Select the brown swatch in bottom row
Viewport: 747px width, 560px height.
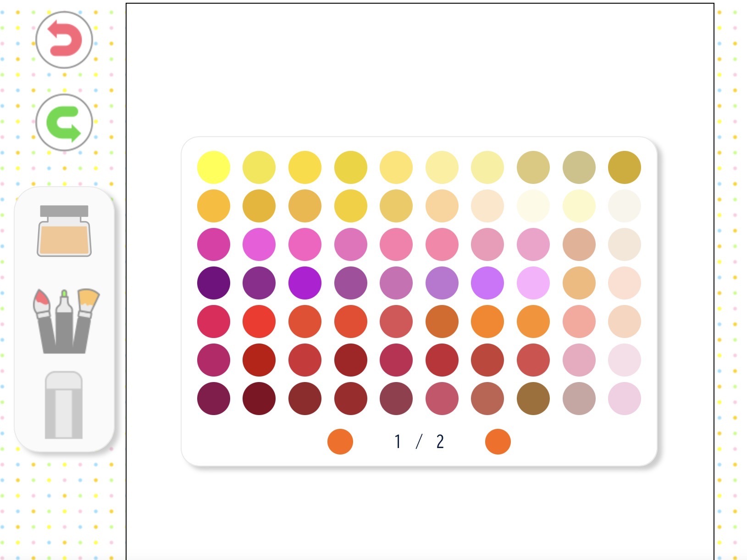pos(533,399)
